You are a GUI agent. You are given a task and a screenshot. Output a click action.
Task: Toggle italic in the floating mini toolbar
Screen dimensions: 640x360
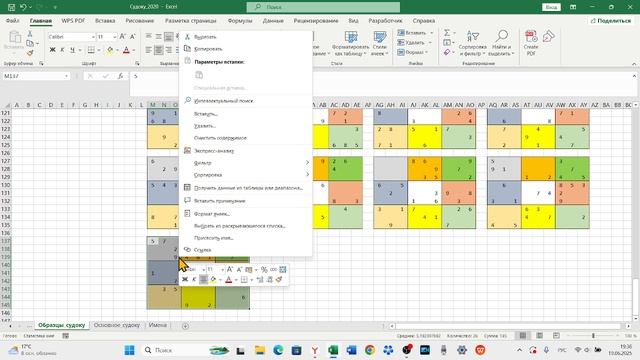pos(194,280)
